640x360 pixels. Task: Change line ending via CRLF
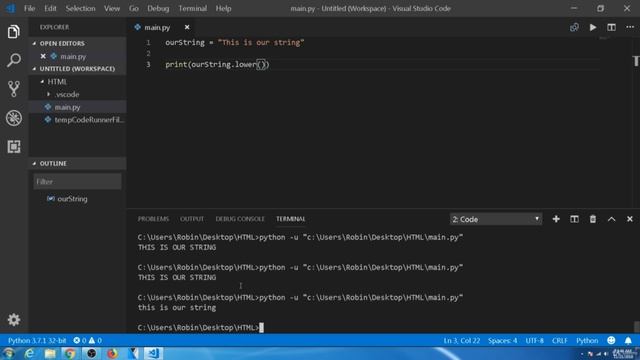click(x=560, y=340)
